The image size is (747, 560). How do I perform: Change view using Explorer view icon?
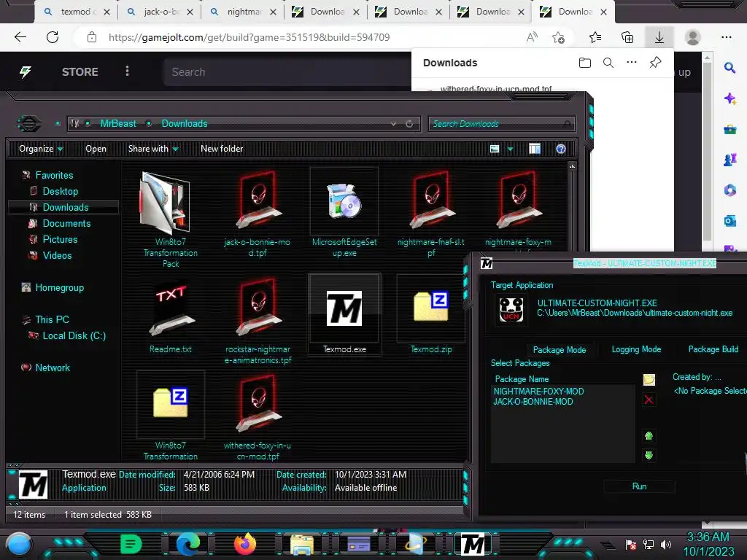495,149
